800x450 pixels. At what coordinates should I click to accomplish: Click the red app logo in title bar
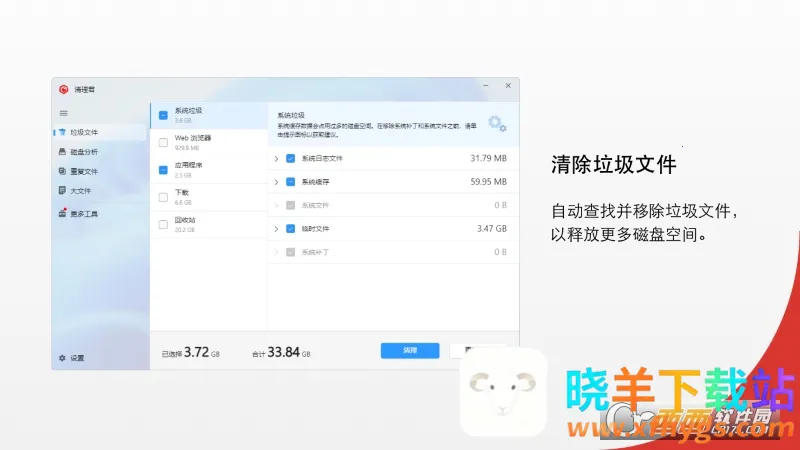pyautogui.click(x=63, y=89)
